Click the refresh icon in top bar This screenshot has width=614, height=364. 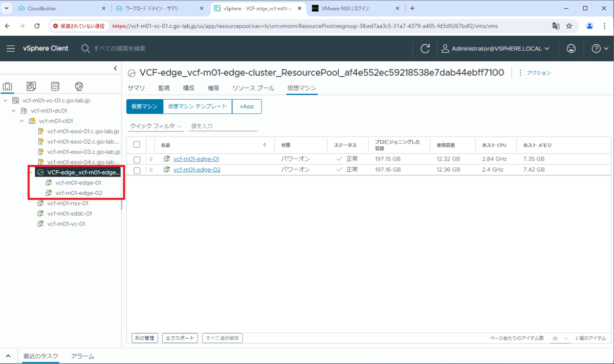pos(425,49)
